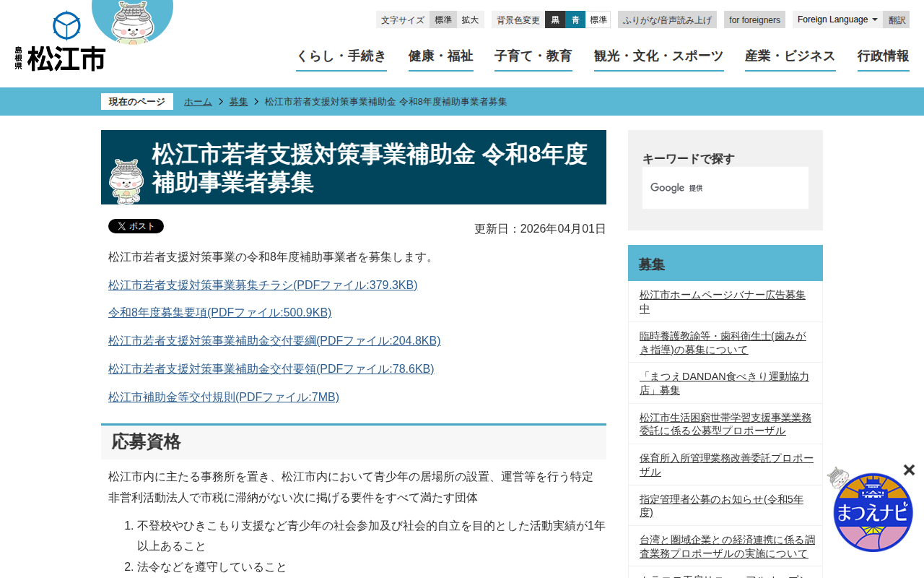
Task: Click the mascot character in header circle
Action: (133, 22)
